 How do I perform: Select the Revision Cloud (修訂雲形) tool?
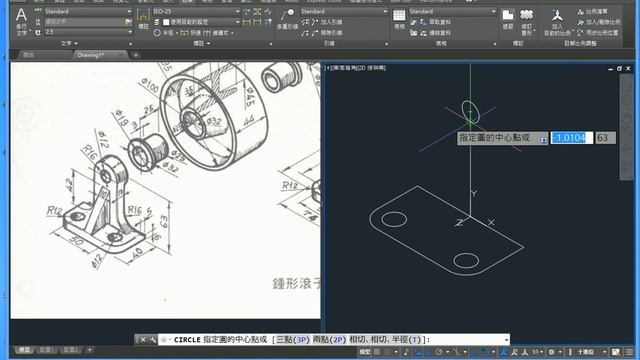[527, 22]
